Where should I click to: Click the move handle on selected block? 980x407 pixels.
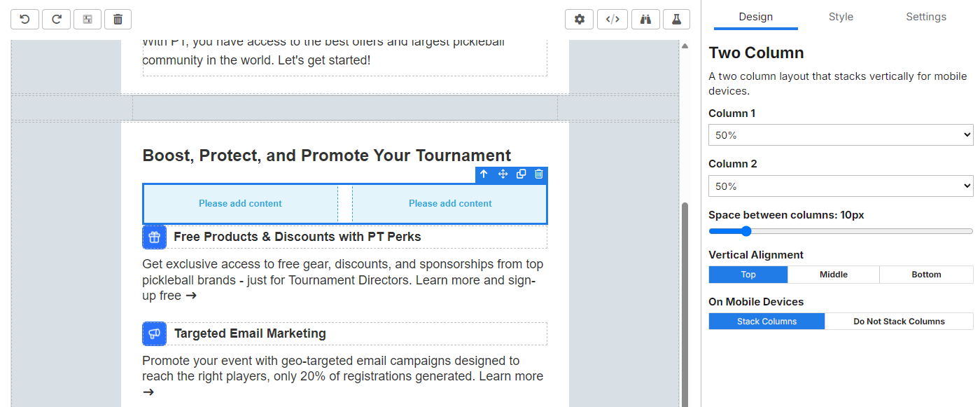pyautogui.click(x=503, y=174)
